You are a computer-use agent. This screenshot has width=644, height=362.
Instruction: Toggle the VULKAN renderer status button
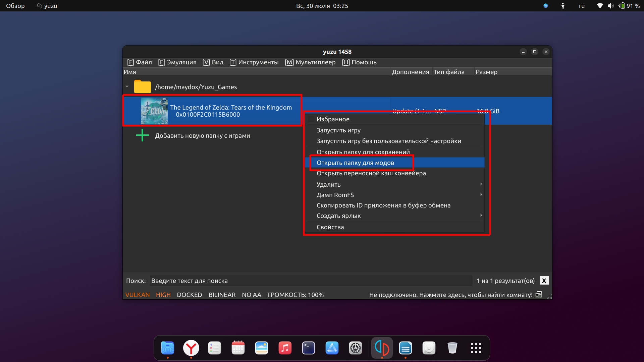point(138,295)
